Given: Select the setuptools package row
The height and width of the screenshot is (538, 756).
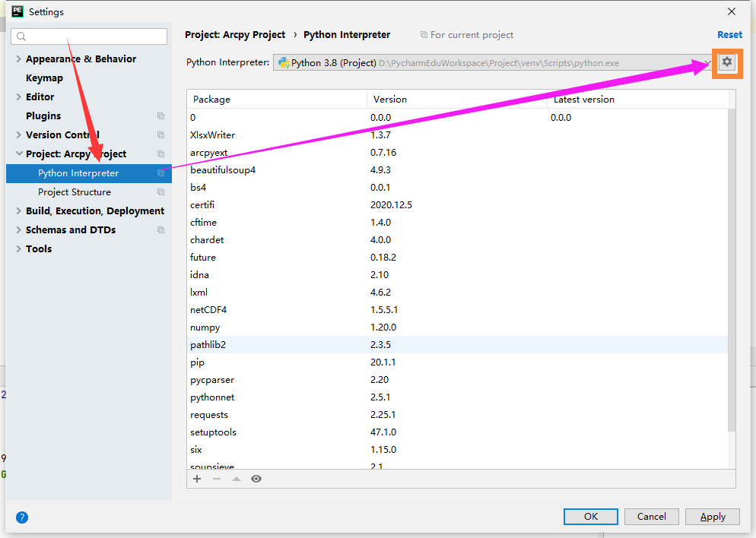Looking at the screenshot, I should coord(457,432).
